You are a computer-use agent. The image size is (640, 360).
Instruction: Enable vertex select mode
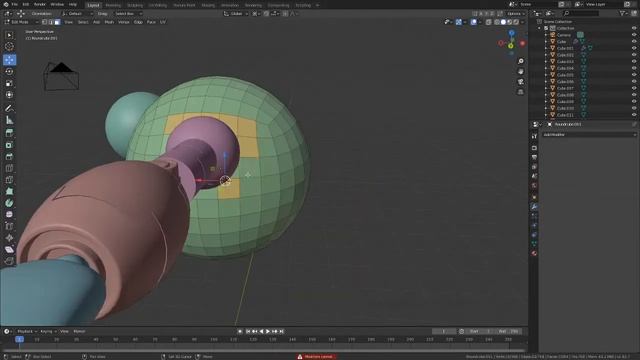coord(44,22)
